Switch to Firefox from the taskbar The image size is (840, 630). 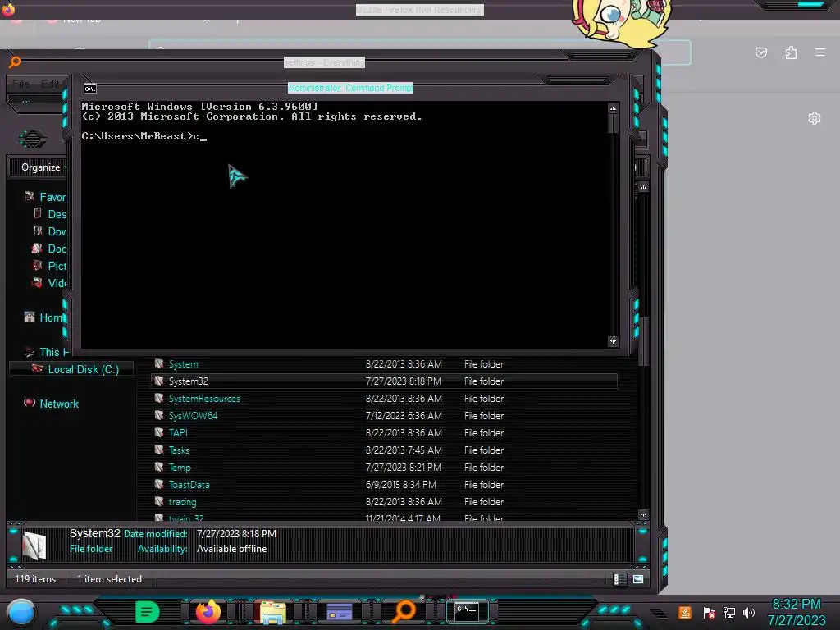pos(208,612)
